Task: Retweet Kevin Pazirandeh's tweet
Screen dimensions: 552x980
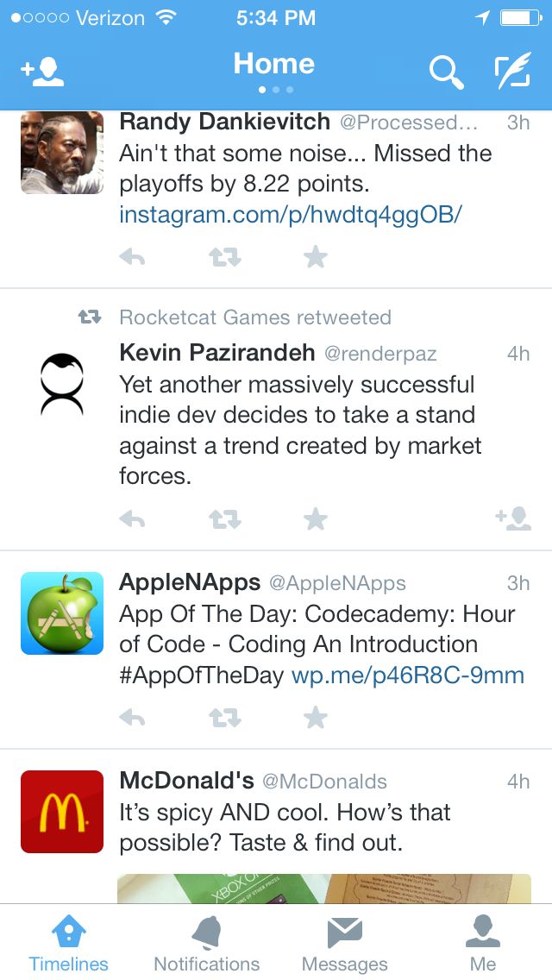Action: [224, 518]
